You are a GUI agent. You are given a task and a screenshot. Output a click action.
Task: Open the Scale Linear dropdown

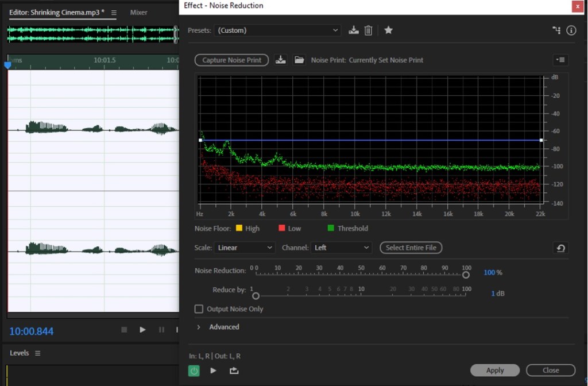[x=245, y=248]
